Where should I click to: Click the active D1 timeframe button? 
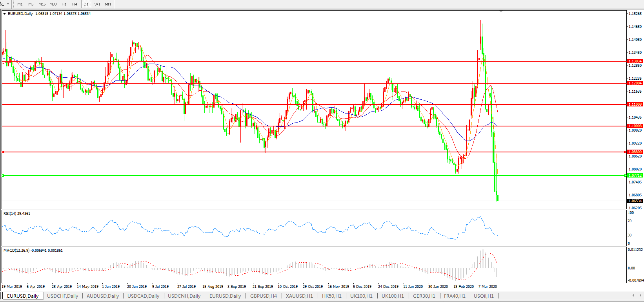click(x=86, y=4)
